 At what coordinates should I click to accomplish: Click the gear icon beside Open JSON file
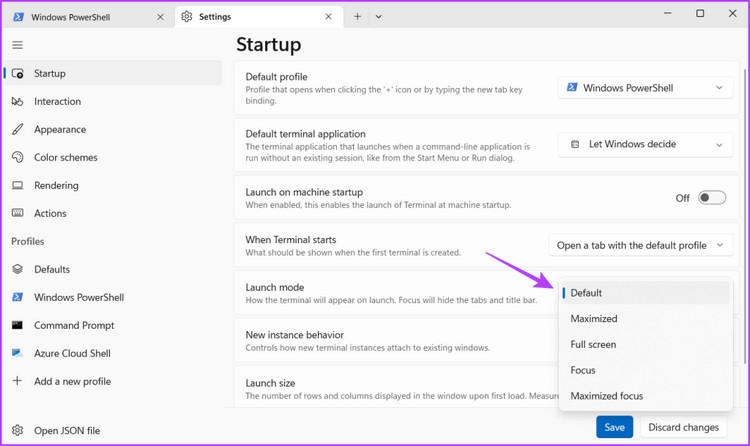(x=18, y=430)
